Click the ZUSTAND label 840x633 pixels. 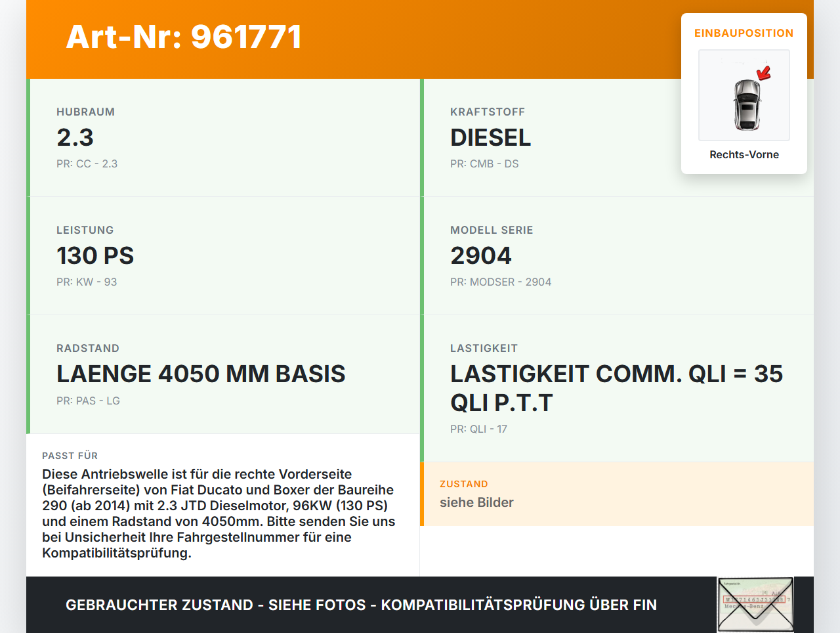(463, 484)
